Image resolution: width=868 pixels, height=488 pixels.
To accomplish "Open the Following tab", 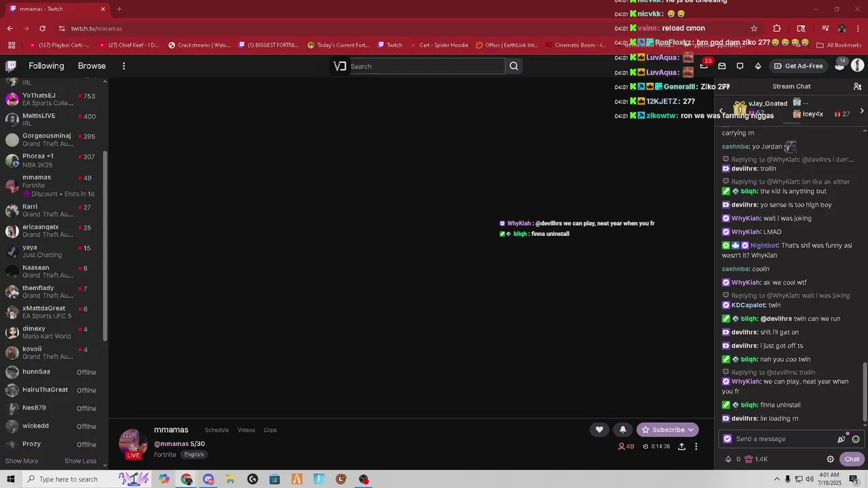I will tap(46, 66).
